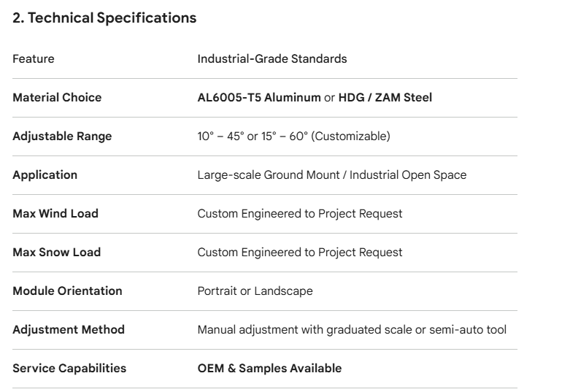Viewport: 562px width, 392px height.
Task: Select the "Application" row label
Action: click(x=45, y=174)
